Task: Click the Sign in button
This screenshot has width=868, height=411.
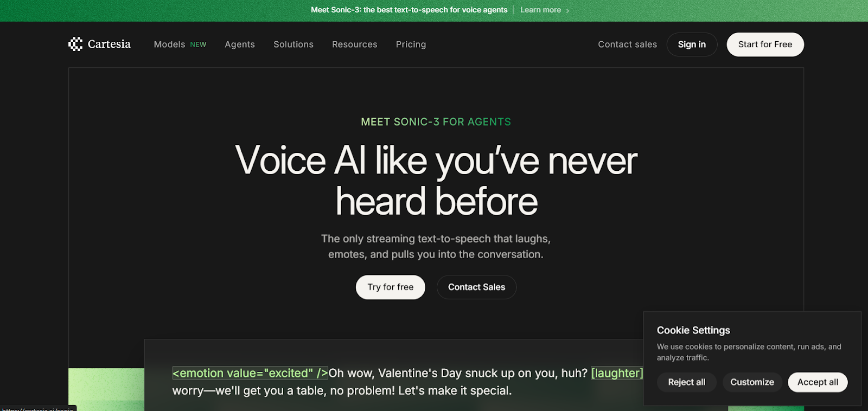Action: 692,44
